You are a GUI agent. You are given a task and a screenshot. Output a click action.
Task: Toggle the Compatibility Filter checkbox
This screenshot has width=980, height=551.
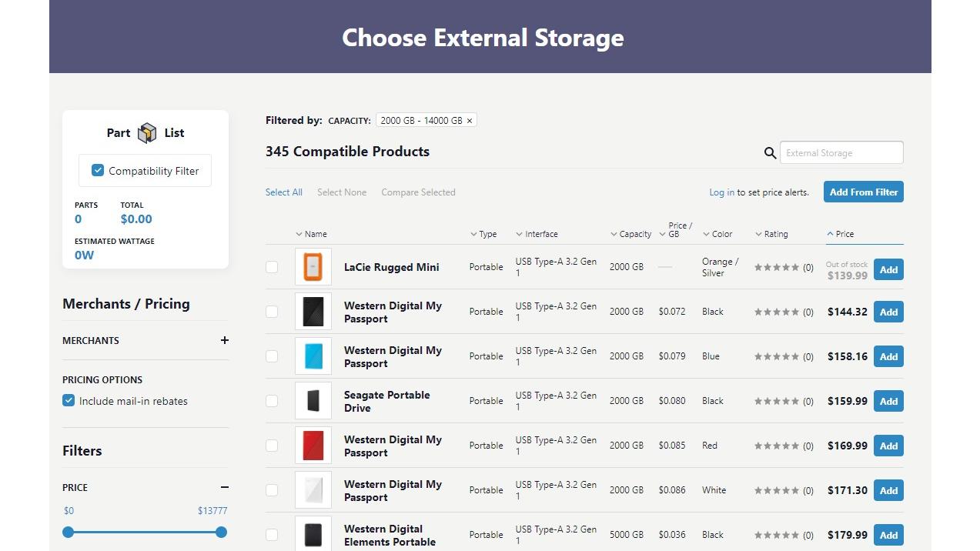(x=98, y=170)
